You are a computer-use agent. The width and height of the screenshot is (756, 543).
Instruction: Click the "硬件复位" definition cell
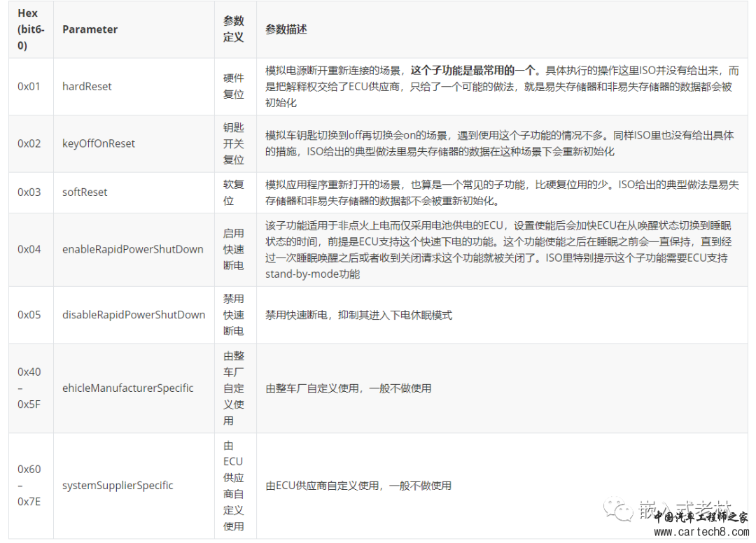coord(234,87)
